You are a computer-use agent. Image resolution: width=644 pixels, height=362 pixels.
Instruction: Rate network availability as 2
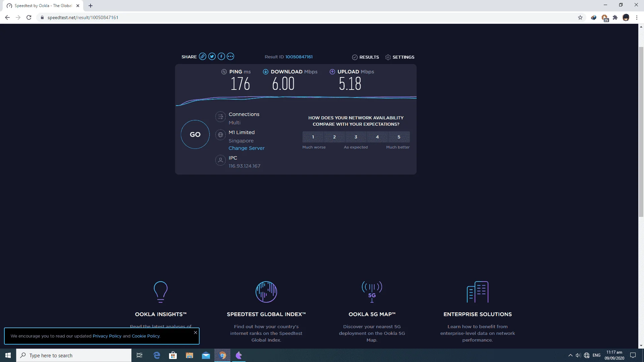[x=334, y=137]
